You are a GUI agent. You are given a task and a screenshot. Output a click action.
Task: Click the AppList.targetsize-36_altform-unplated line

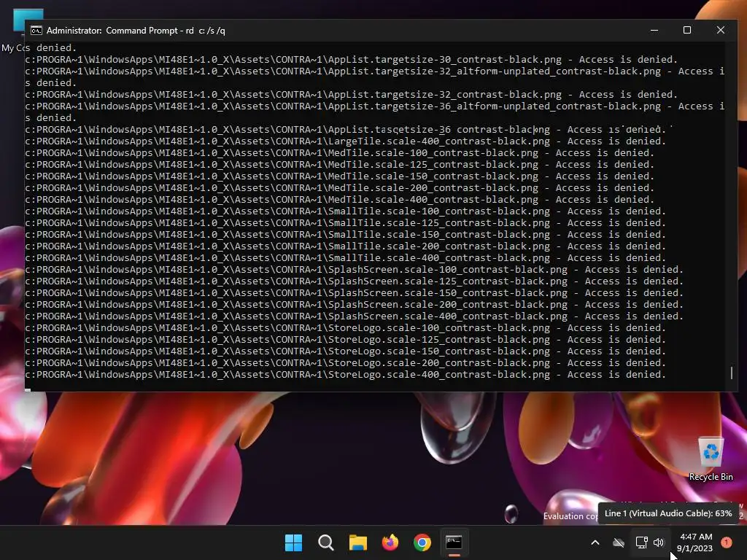pos(375,112)
